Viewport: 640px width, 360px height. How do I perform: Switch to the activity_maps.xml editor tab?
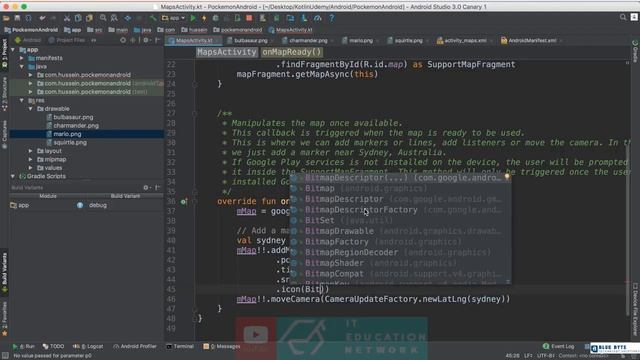[x=464, y=40]
